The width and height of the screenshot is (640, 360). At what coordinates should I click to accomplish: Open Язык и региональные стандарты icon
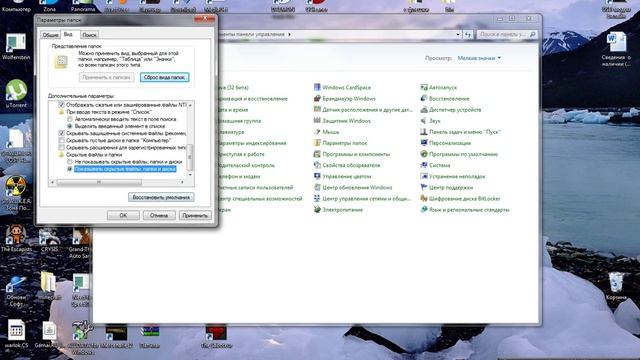tap(424, 209)
